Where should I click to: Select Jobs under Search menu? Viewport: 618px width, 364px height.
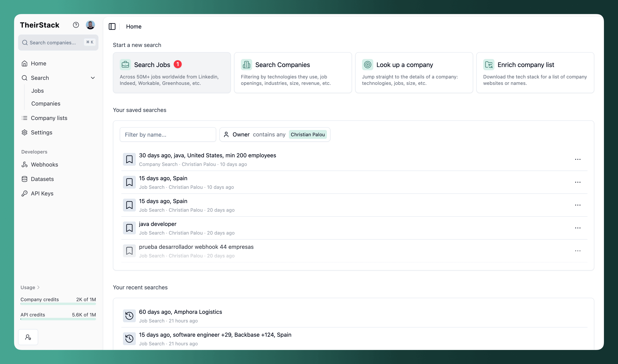pos(38,91)
